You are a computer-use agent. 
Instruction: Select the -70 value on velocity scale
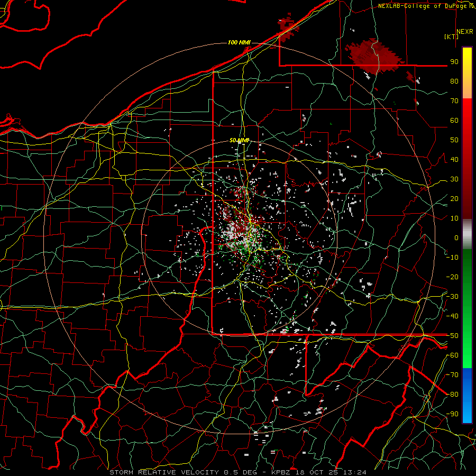pos(452,375)
